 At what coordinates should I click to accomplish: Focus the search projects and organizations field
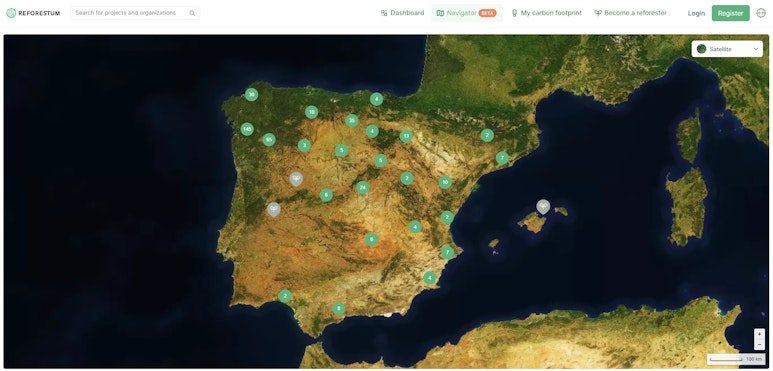coord(135,13)
